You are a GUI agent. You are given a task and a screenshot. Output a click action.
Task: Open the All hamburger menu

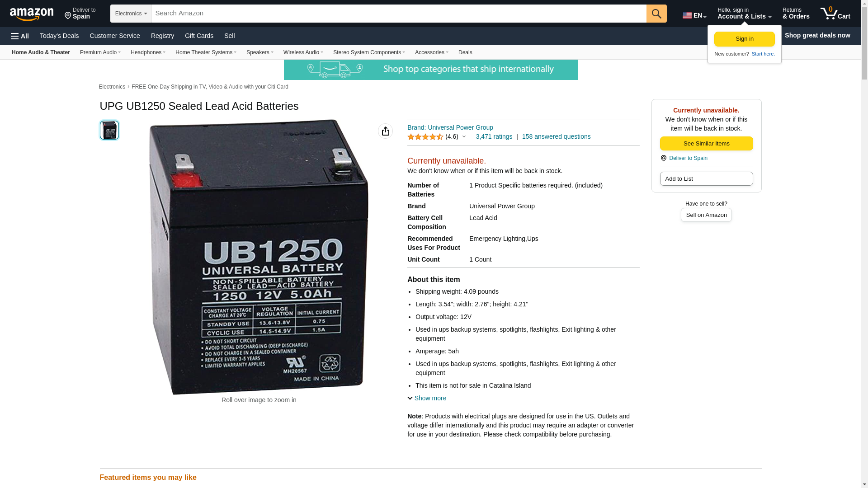click(x=20, y=36)
